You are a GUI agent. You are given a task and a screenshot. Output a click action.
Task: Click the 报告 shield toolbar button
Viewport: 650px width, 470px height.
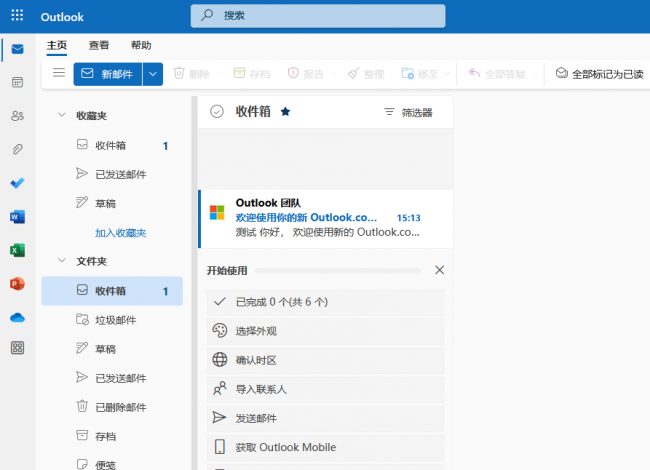pos(306,74)
